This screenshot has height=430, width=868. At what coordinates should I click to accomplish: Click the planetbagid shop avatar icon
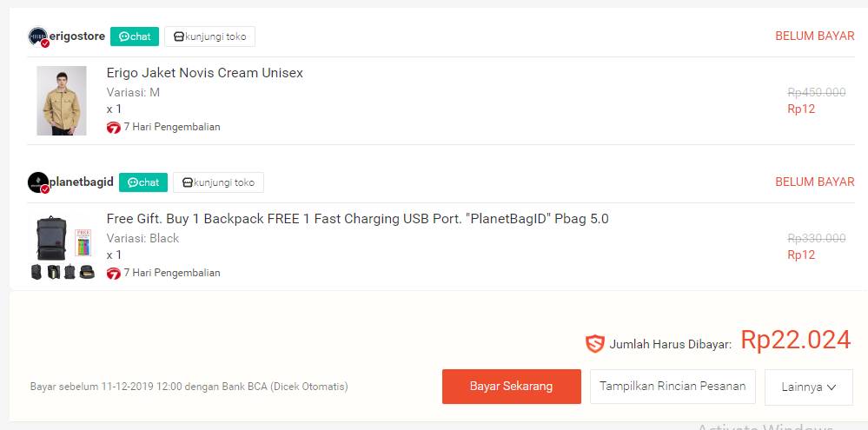pyautogui.click(x=38, y=182)
